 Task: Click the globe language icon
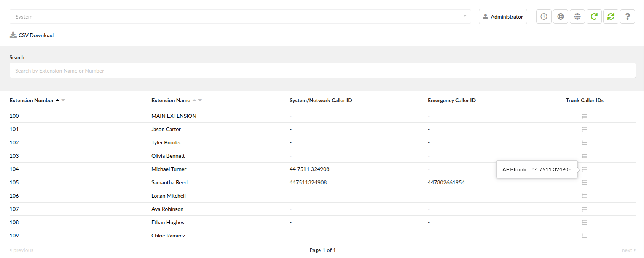tap(577, 17)
